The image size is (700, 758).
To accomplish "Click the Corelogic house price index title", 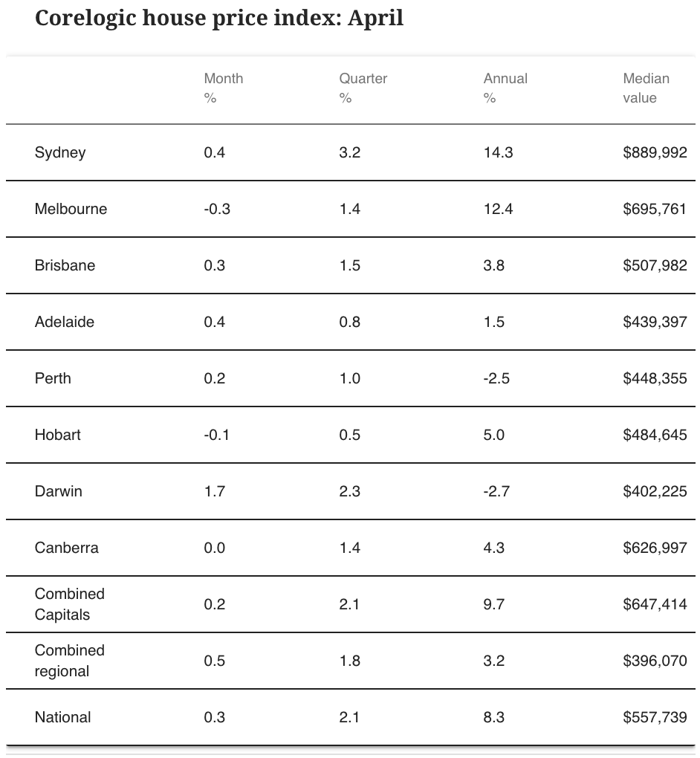I will [x=219, y=19].
